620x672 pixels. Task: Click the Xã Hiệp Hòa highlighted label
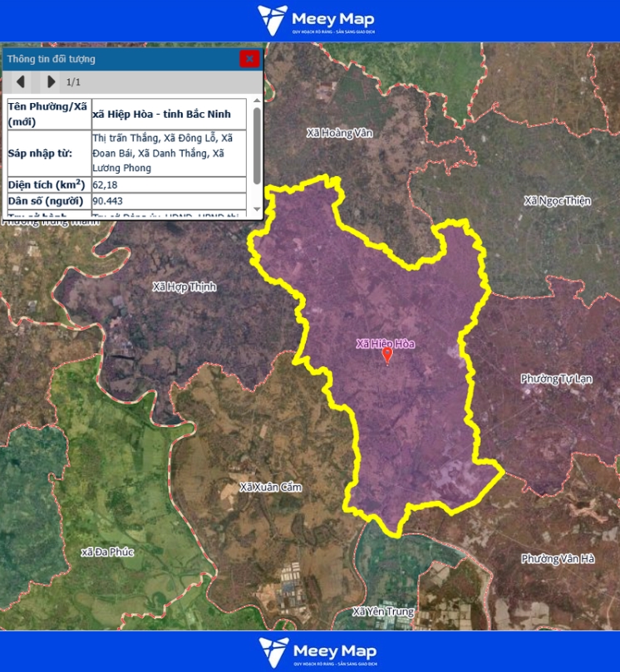click(385, 343)
